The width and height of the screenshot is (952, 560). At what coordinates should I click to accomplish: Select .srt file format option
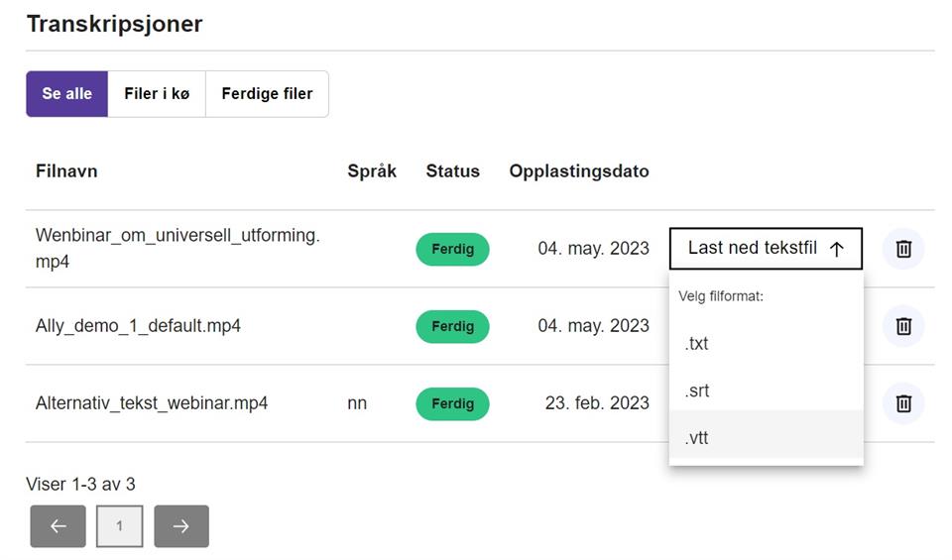(x=697, y=391)
